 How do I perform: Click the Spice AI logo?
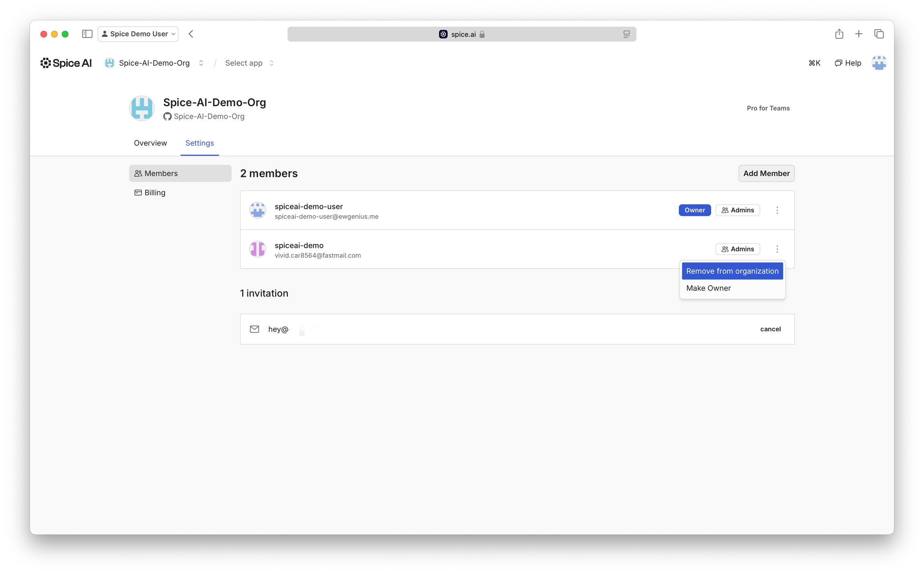pyautogui.click(x=66, y=63)
